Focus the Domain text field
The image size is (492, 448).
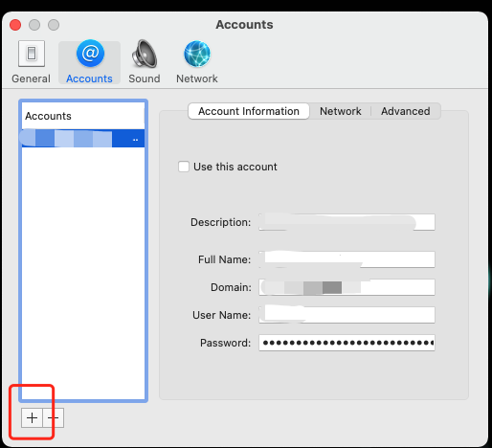pyautogui.click(x=347, y=287)
